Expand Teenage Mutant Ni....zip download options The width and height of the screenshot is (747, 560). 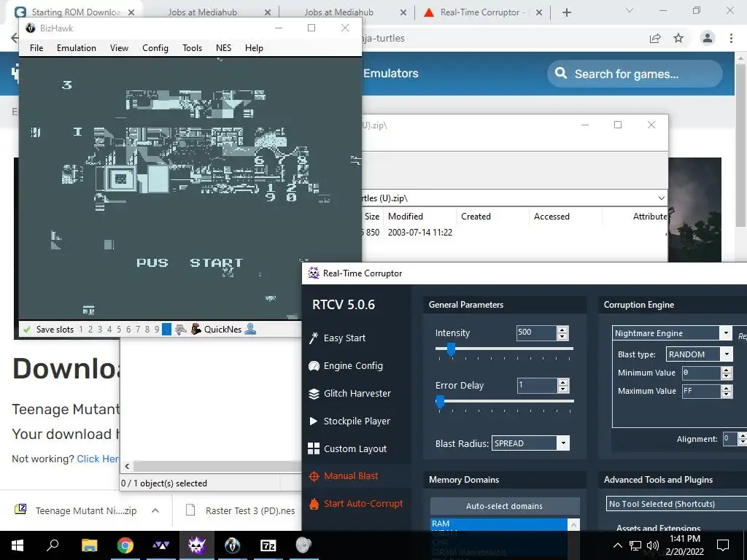[155, 510]
